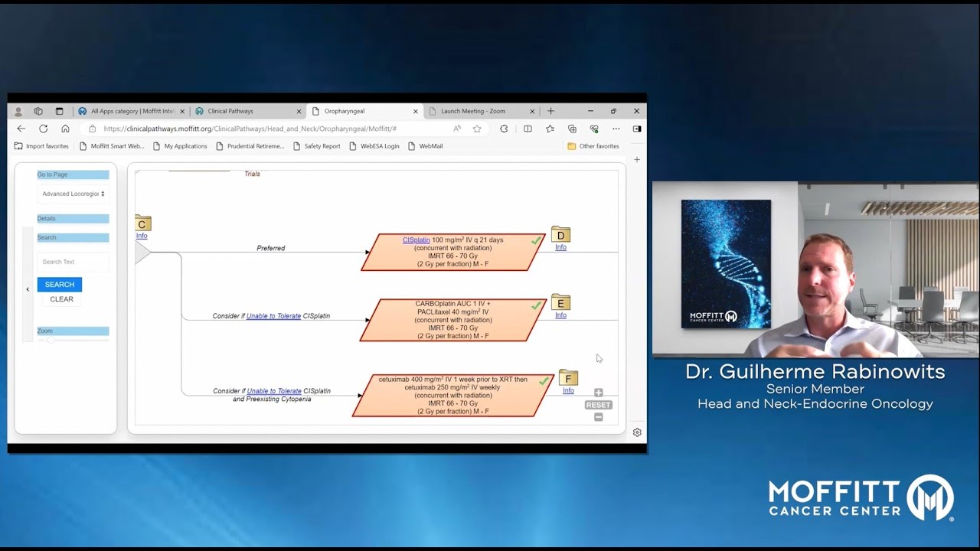Click the Search section header
980x551 pixels.
(x=73, y=238)
